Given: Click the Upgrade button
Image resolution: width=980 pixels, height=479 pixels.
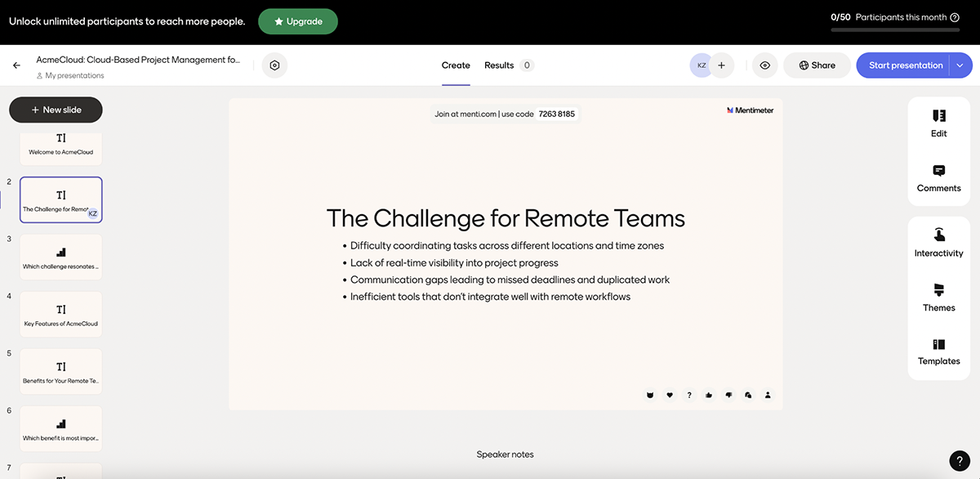Looking at the screenshot, I should (297, 21).
